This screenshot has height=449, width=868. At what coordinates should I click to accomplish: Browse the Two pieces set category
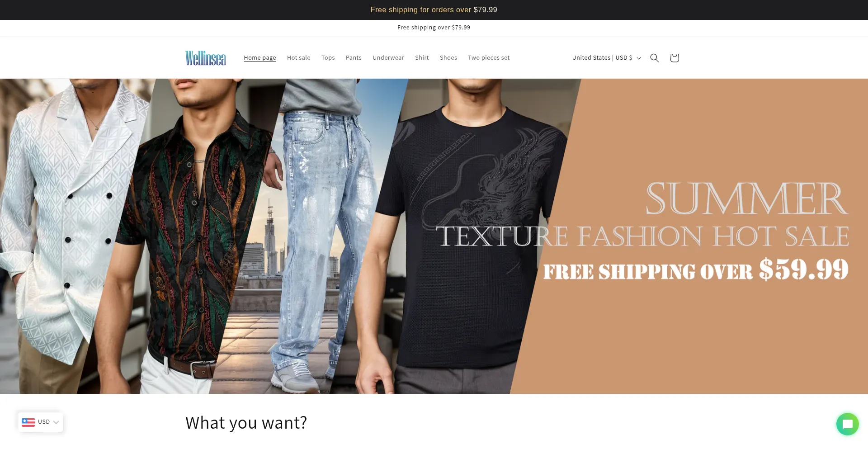[x=489, y=58]
